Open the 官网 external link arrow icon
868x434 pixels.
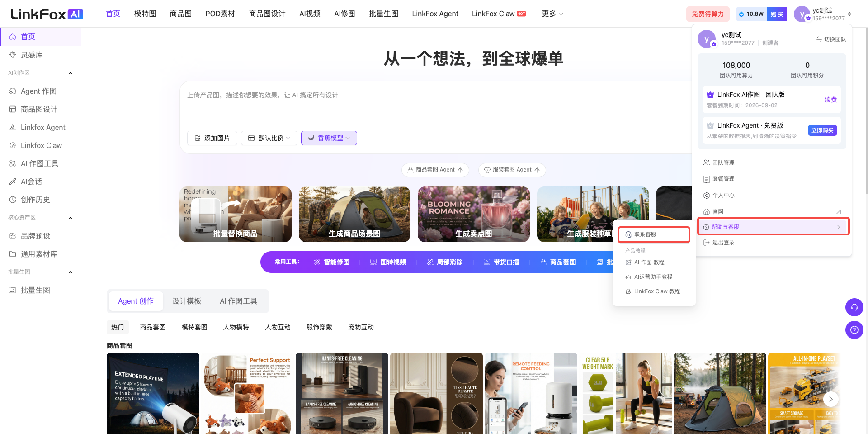point(839,211)
